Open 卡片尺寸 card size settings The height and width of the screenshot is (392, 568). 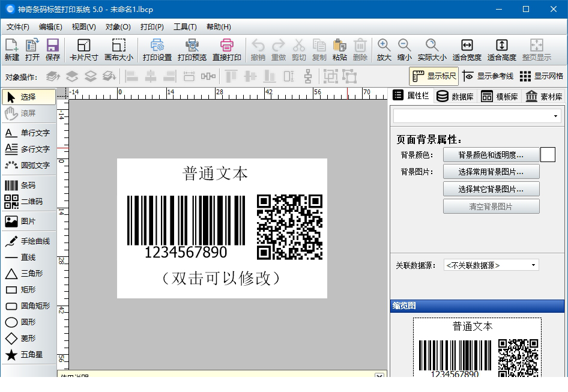tap(83, 50)
